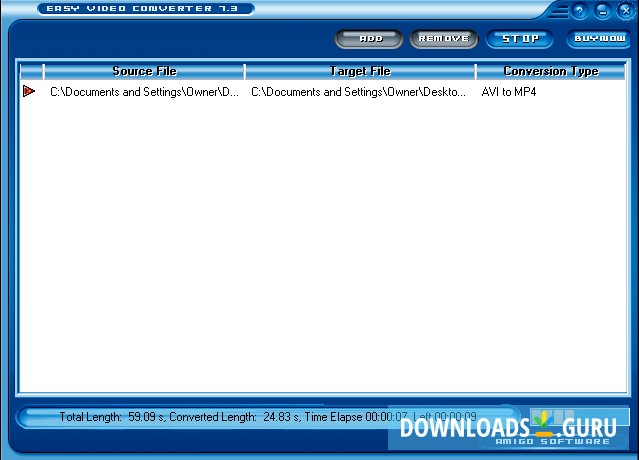Click the 'Total Length: 59.09 s' status text

click(x=112, y=417)
